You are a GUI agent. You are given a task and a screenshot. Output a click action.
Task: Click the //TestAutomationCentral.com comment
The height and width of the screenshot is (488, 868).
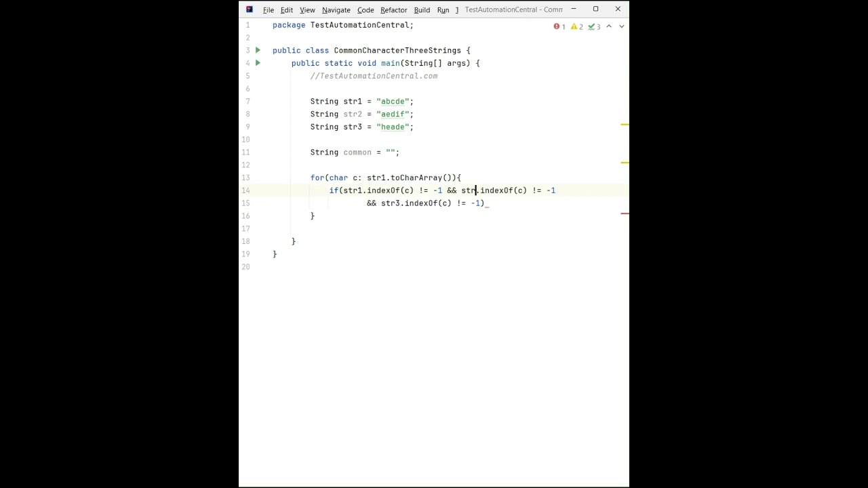(x=374, y=76)
